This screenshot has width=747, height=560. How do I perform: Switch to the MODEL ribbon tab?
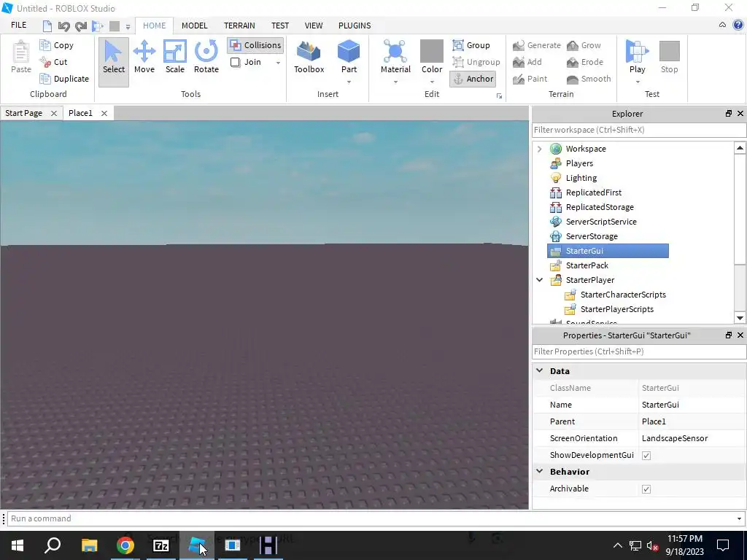coord(194,26)
